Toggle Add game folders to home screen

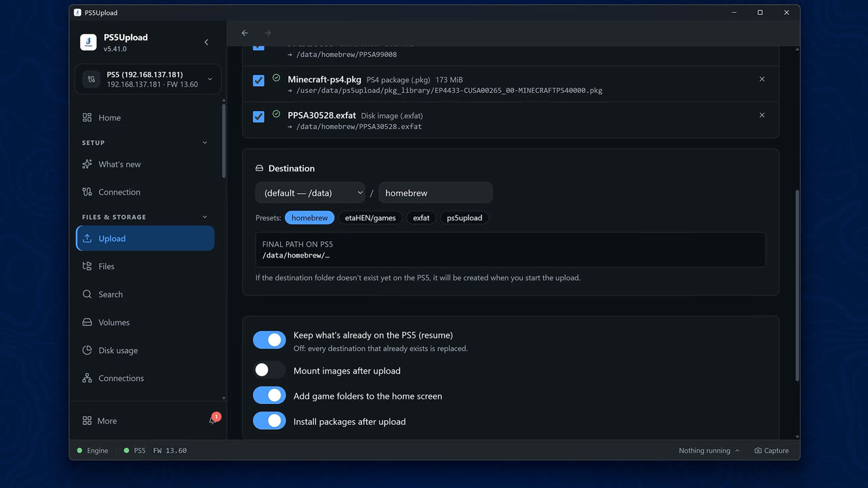[x=269, y=395]
